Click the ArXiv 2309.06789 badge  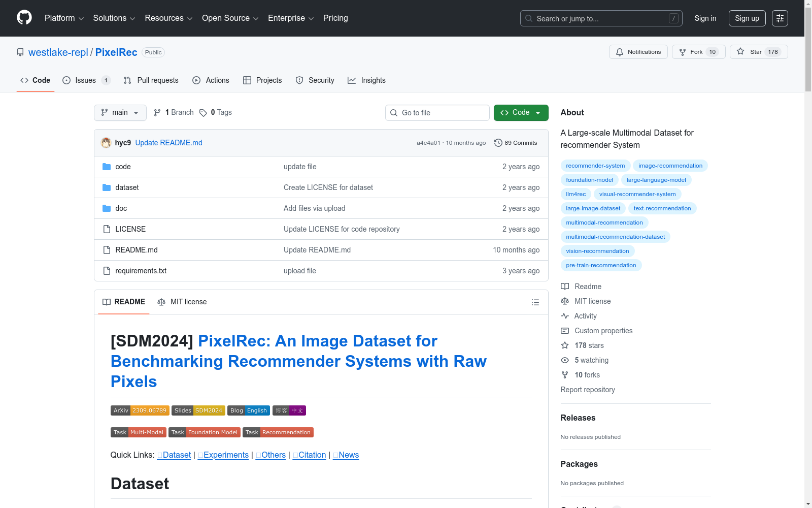pos(140,410)
